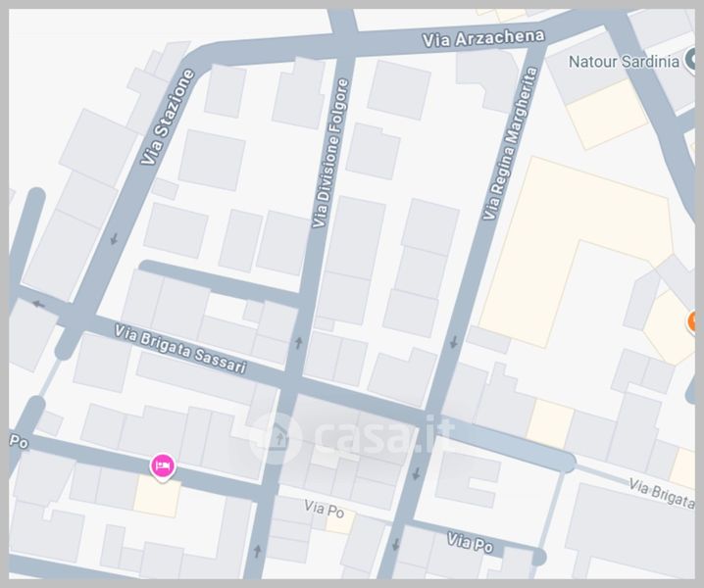The image size is (704, 588).
Task: Click the gray Via Po label at bottom center
Action: [325, 509]
